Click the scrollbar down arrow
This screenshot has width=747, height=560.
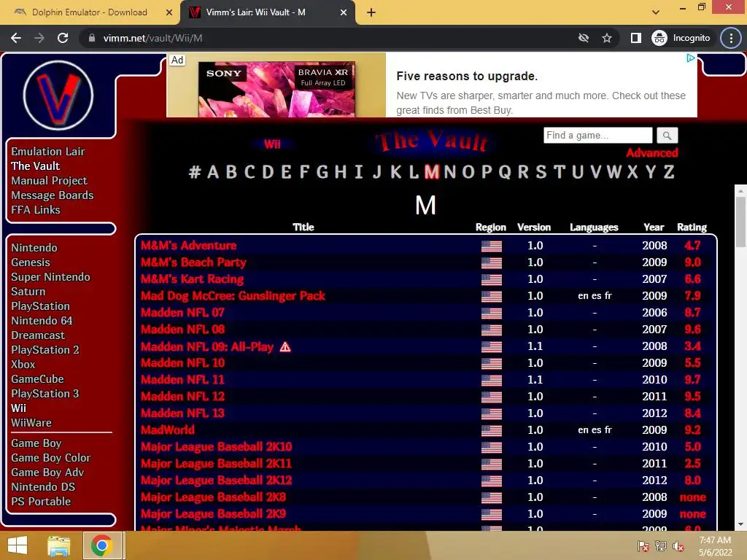(740, 524)
